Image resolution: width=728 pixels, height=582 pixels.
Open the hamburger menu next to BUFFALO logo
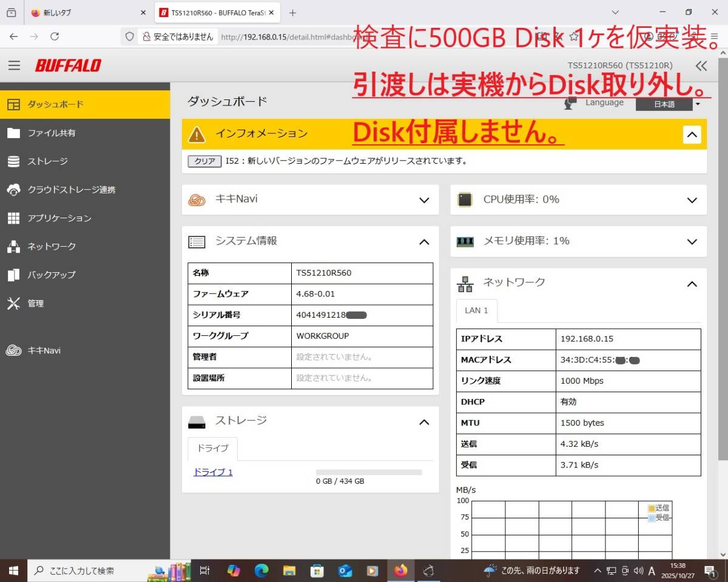[x=14, y=65]
